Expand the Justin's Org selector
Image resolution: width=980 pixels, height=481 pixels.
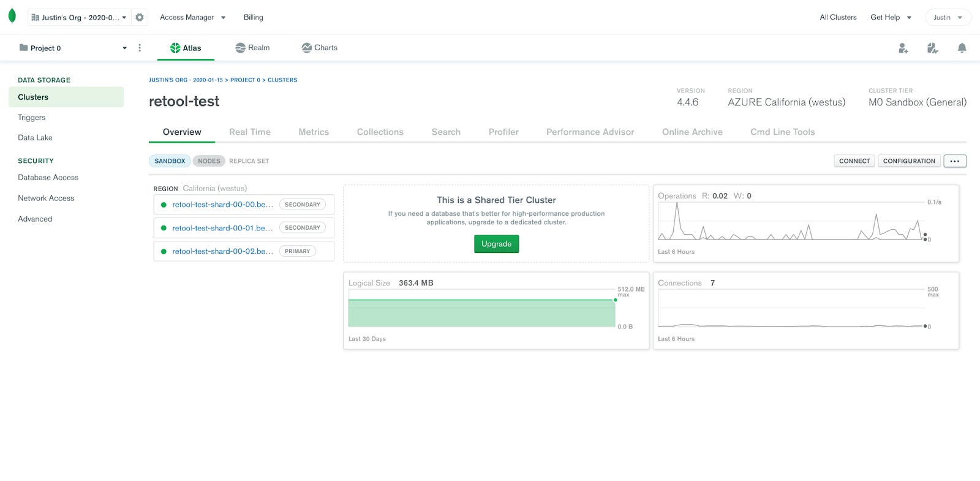tap(79, 17)
